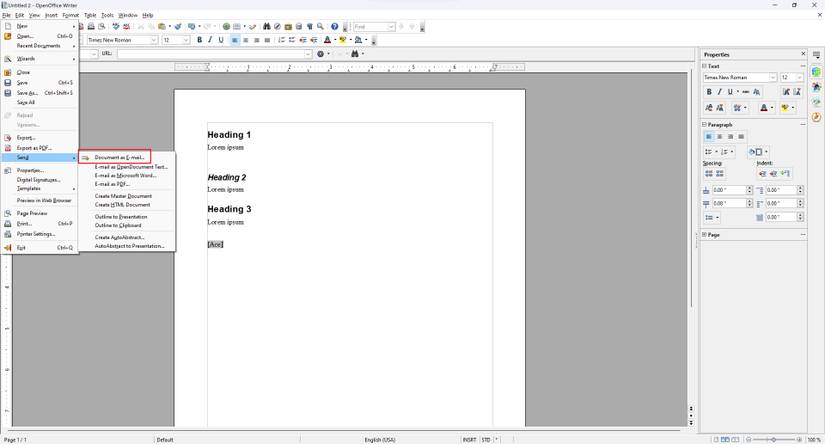This screenshot has height=444, width=825.
Task: Click the sidebar font color icon
Action: [765, 107]
